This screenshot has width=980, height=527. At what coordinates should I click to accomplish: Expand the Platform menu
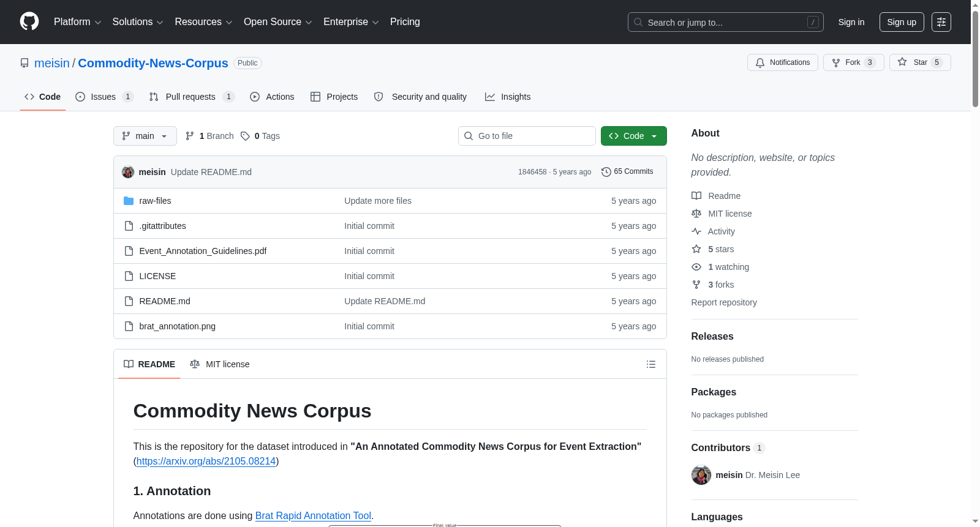click(x=77, y=22)
